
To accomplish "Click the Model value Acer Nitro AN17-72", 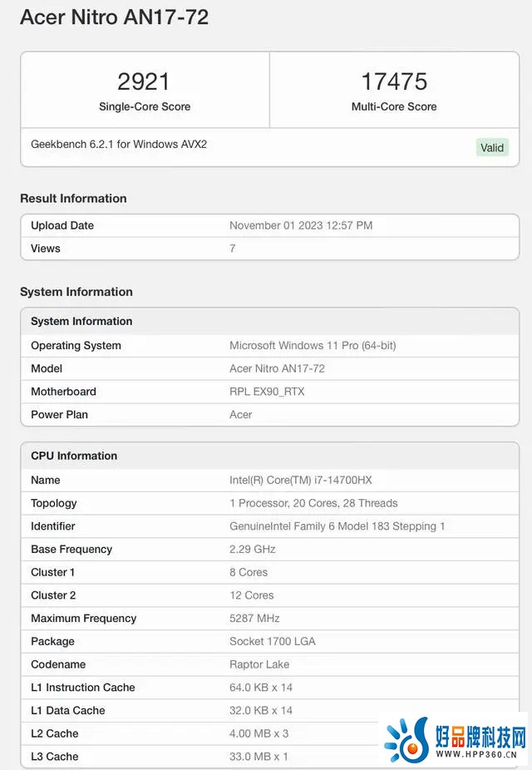I will (278, 369).
